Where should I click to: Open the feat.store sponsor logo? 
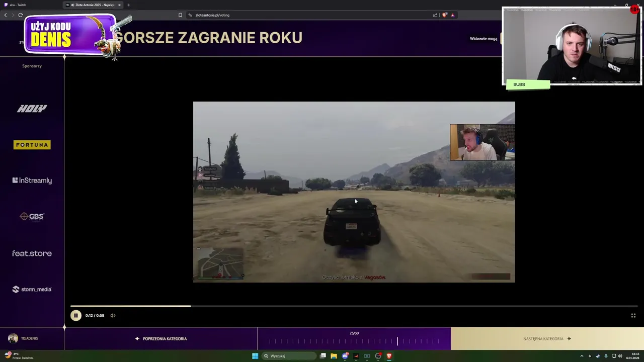point(32,253)
